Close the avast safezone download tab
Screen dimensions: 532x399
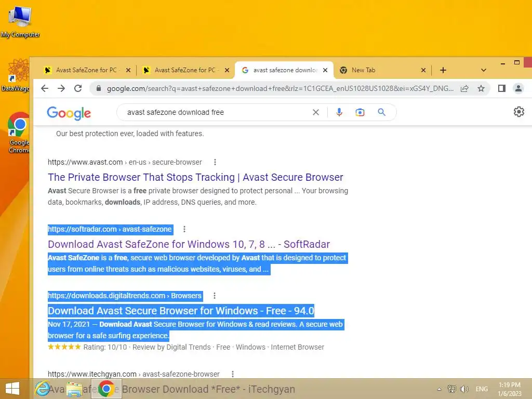coord(325,70)
